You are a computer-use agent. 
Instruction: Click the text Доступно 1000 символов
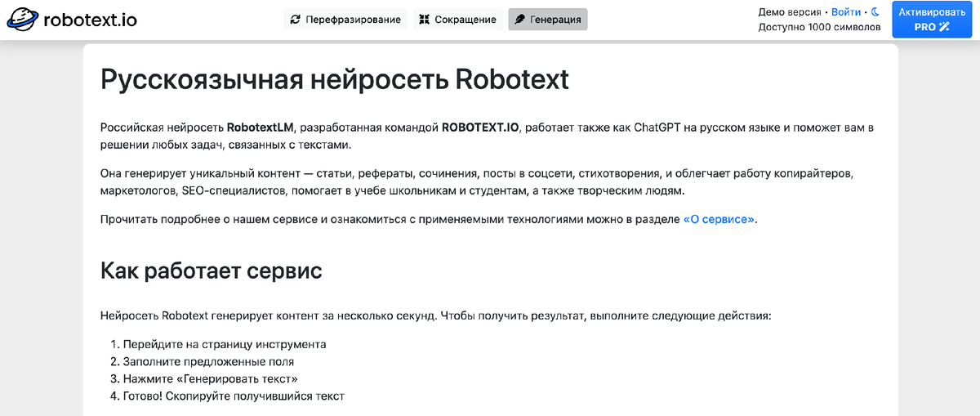(x=819, y=27)
